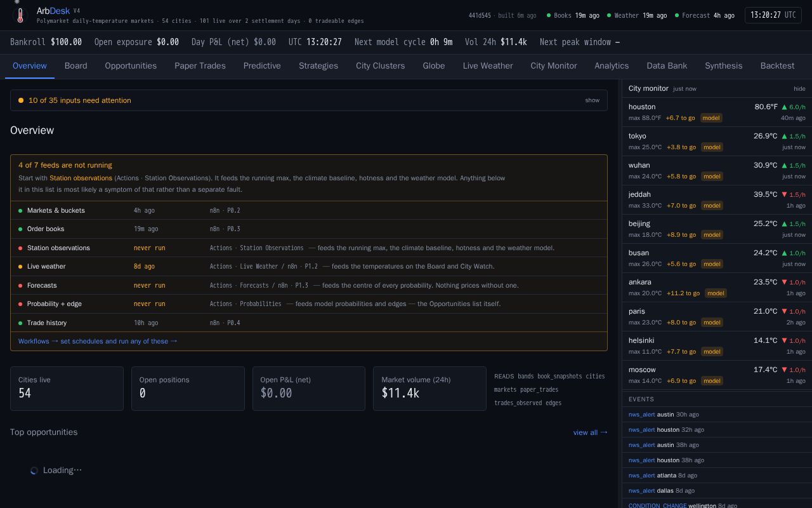Open the Opportunities tab
The image size is (812, 508).
point(131,66)
